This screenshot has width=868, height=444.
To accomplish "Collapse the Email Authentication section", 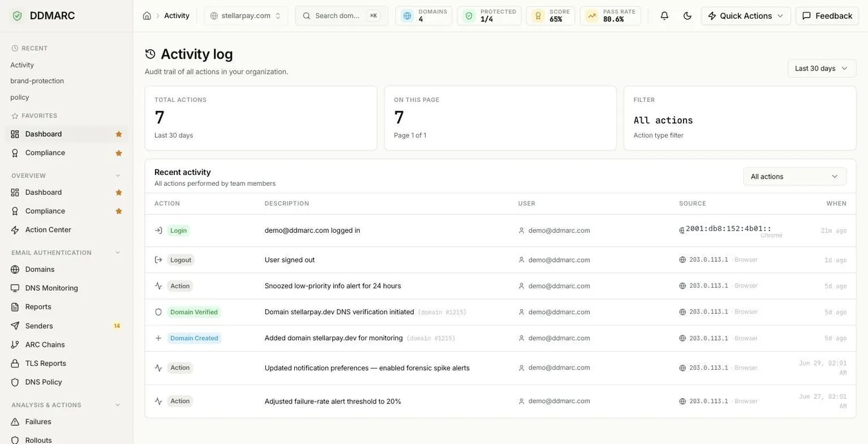I will tap(118, 253).
